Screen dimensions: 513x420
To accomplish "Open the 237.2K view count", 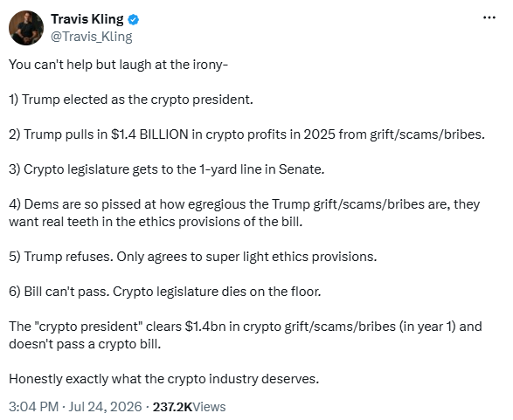I will point(172,407).
